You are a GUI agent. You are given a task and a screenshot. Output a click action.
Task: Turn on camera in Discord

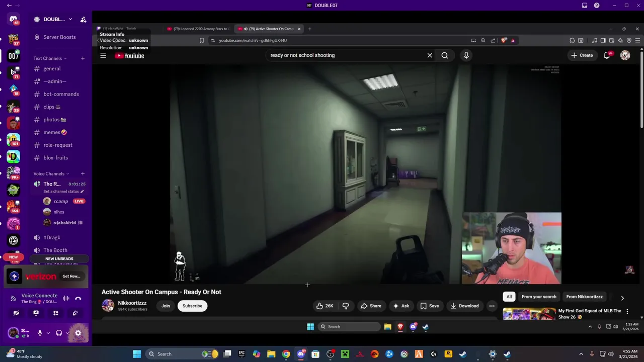click(16, 313)
